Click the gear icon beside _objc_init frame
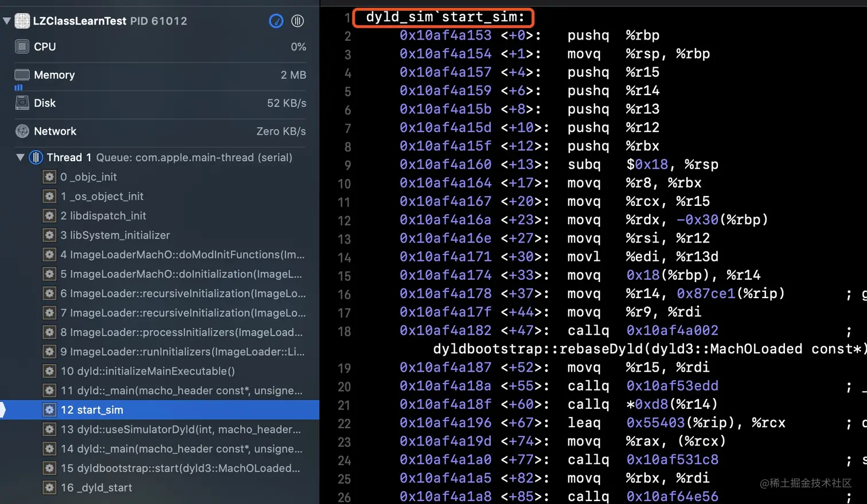This screenshot has width=867, height=504. (49, 177)
